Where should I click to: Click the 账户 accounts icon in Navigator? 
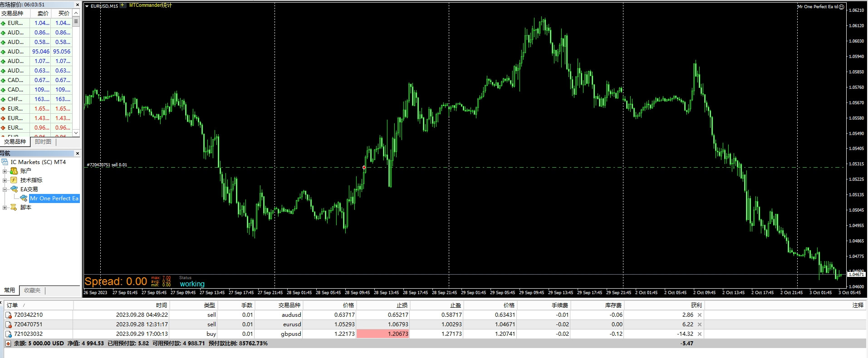(14, 171)
